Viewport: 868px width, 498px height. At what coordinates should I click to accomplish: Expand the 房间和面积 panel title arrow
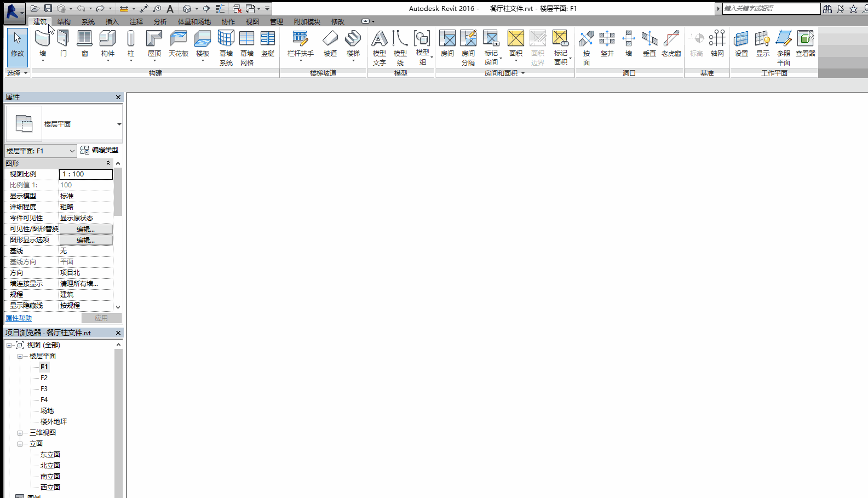pos(523,73)
